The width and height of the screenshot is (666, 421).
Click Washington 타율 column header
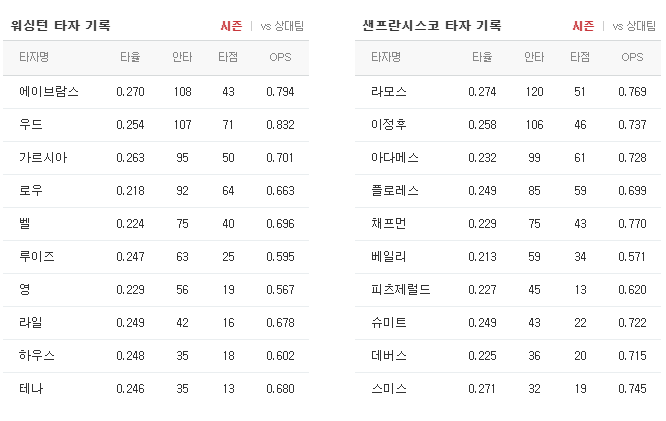point(130,57)
